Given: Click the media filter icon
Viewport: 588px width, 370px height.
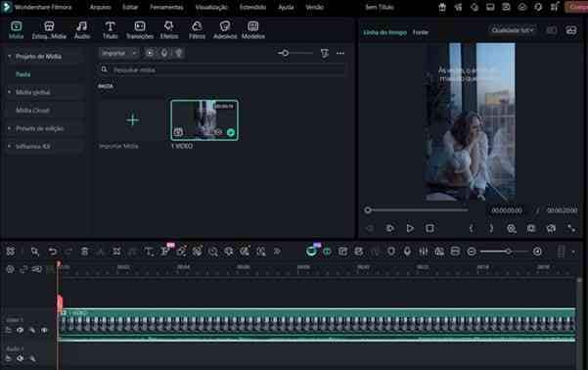Looking at the screenshot, I should click(x=325, y=53).
